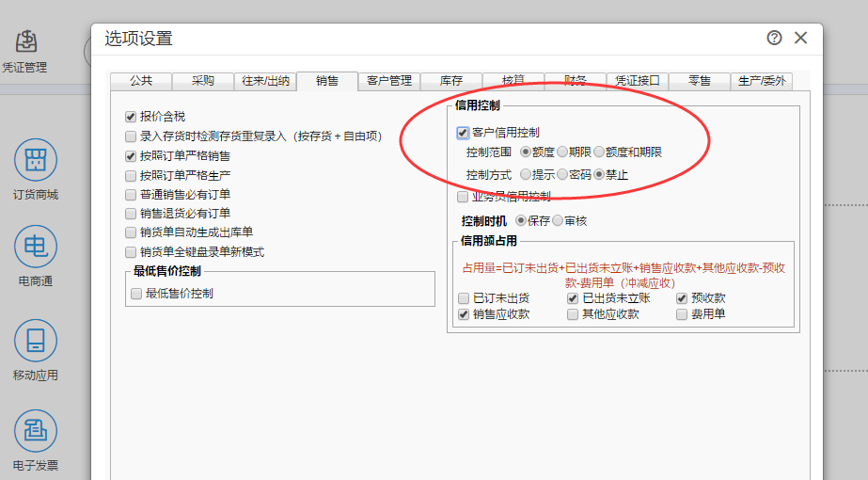Select 期限 radio for 控制范围
The height and width of the screenshot is (480, 868).
point(562,152)
